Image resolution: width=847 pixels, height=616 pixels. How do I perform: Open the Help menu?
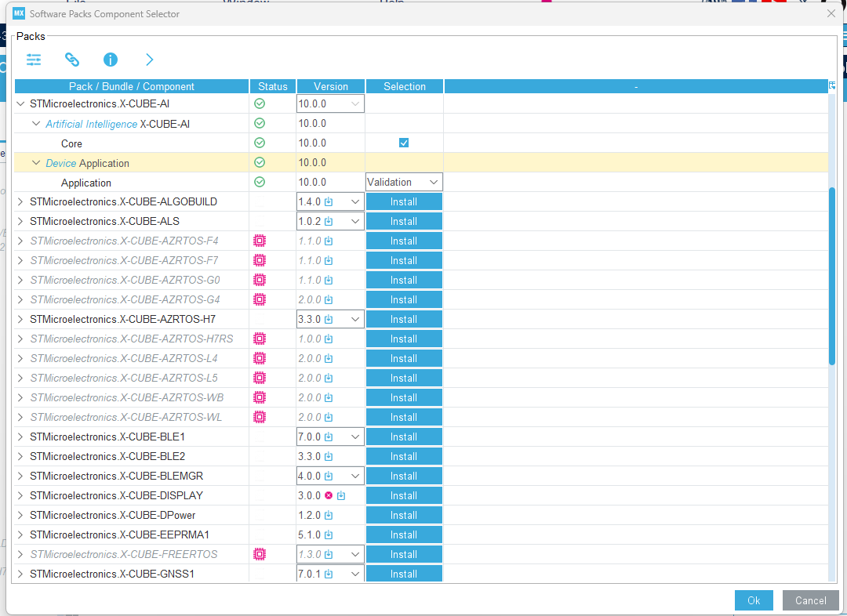(392, 2)
